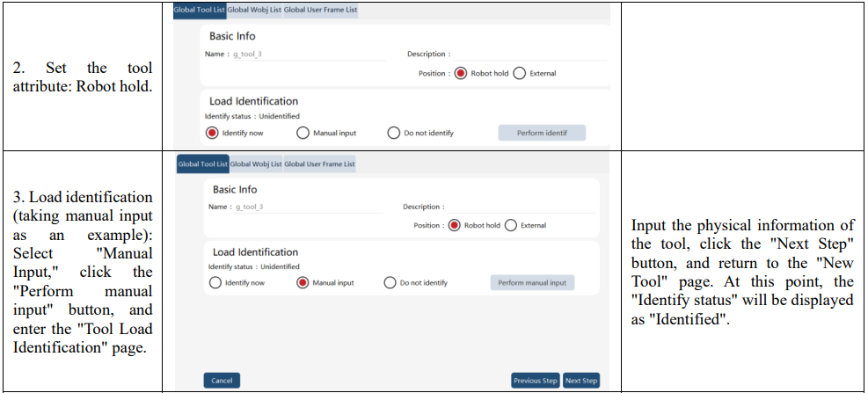Click Basic Info heading in step 2 screenshot
Image resolution: width=868 pixels, height=393 pixels.
pyautogui.click(x=232, y=36)
